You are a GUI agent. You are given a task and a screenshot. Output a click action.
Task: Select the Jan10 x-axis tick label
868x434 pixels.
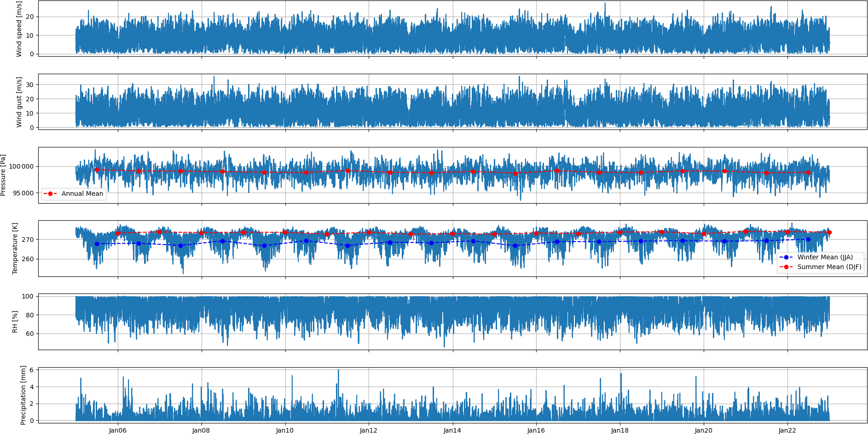(285, 430)
